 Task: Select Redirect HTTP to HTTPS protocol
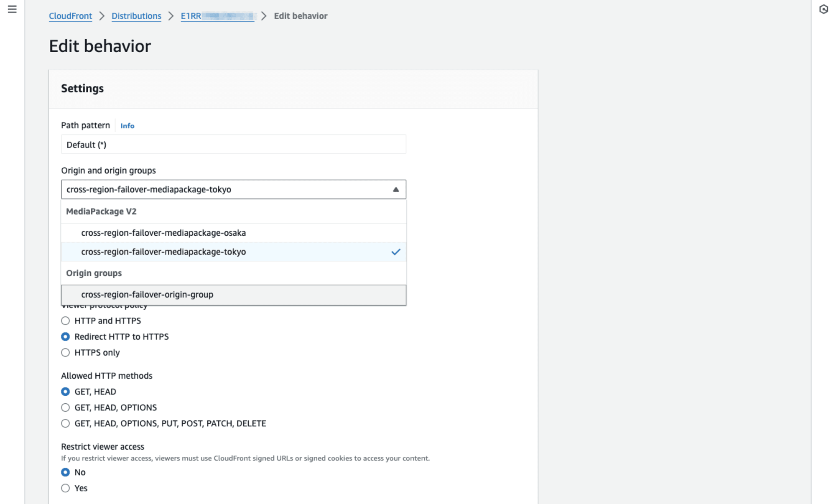tap(65, 336)
